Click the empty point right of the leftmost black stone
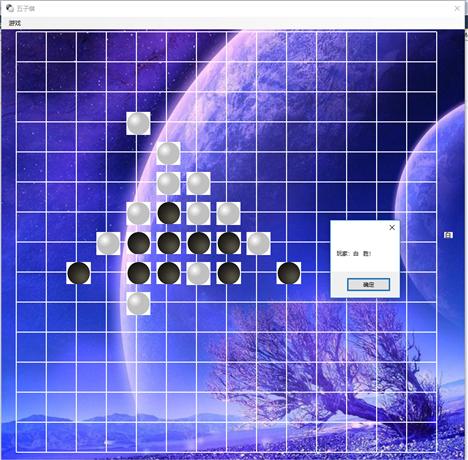Image resolution: width=468 pixels, height=460 pixels. [x=107, y=272]
